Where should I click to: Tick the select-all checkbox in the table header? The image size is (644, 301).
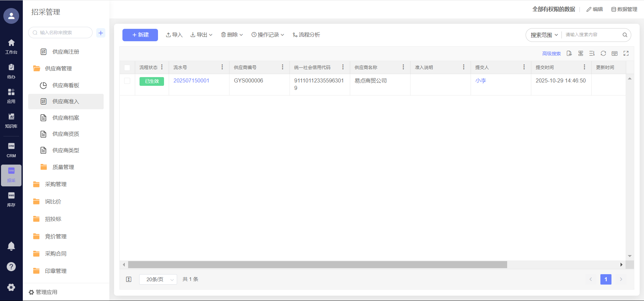127,67
